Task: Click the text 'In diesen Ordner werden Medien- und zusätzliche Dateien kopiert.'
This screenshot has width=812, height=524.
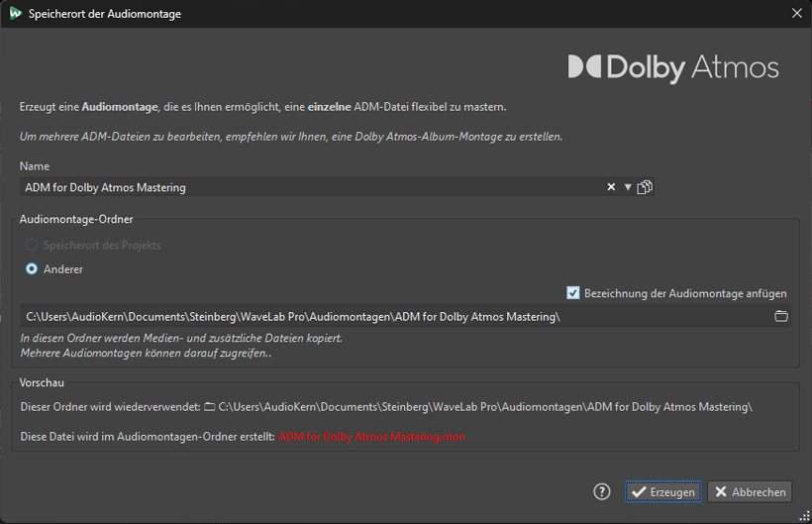Action: (x=181, y=338)
